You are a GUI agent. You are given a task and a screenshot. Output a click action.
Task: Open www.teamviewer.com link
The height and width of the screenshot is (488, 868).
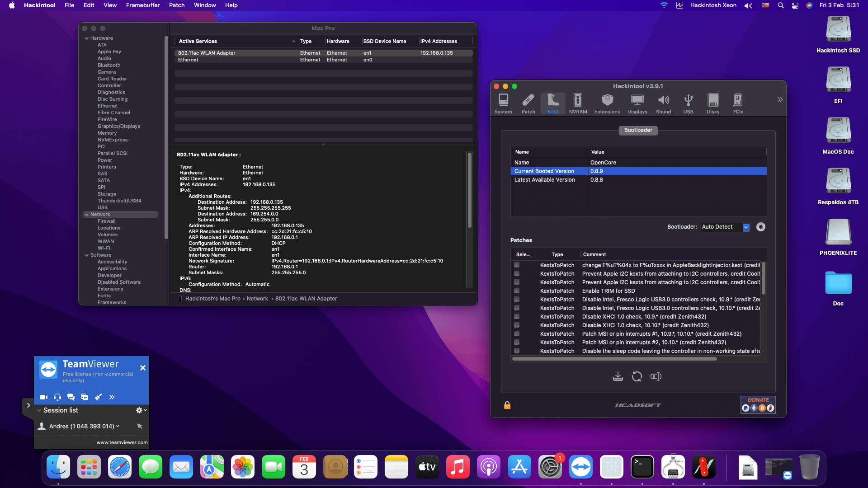pos(122,442)
